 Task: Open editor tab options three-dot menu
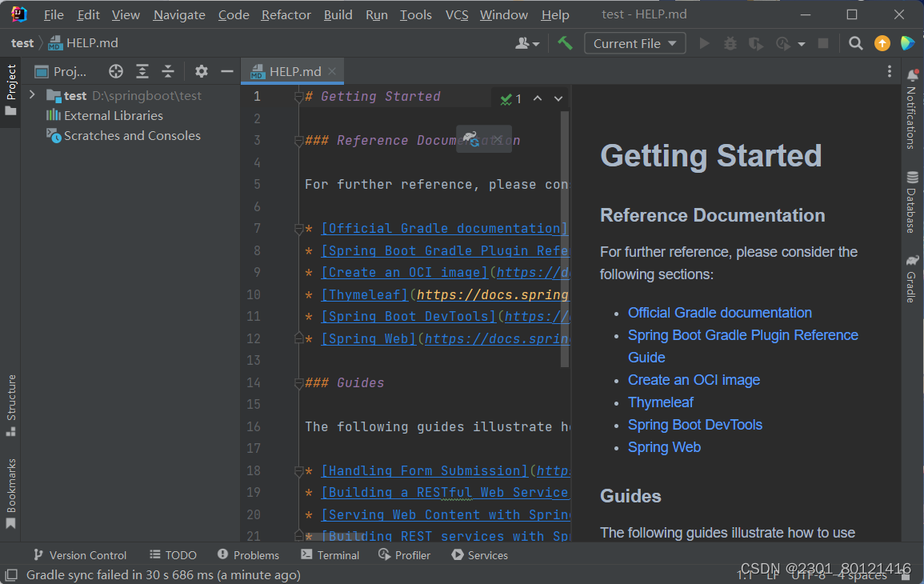[x=890, y=71]
